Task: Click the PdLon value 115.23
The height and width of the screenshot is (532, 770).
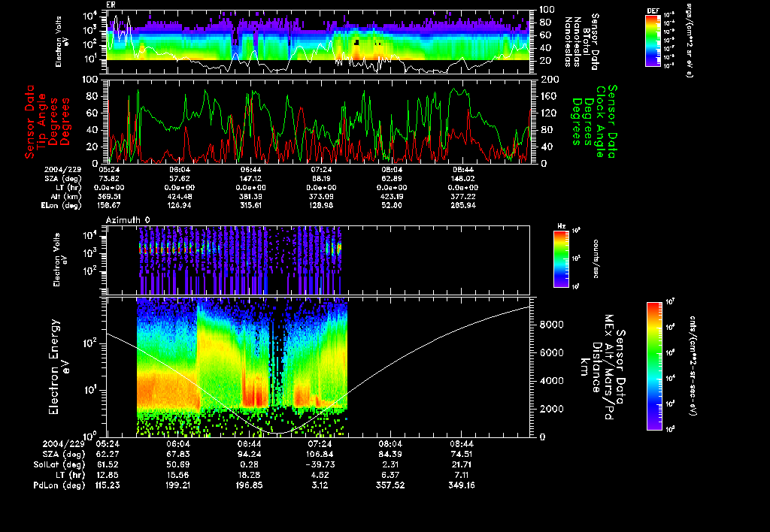Action: pyautogui.click(x=108, y=485)
